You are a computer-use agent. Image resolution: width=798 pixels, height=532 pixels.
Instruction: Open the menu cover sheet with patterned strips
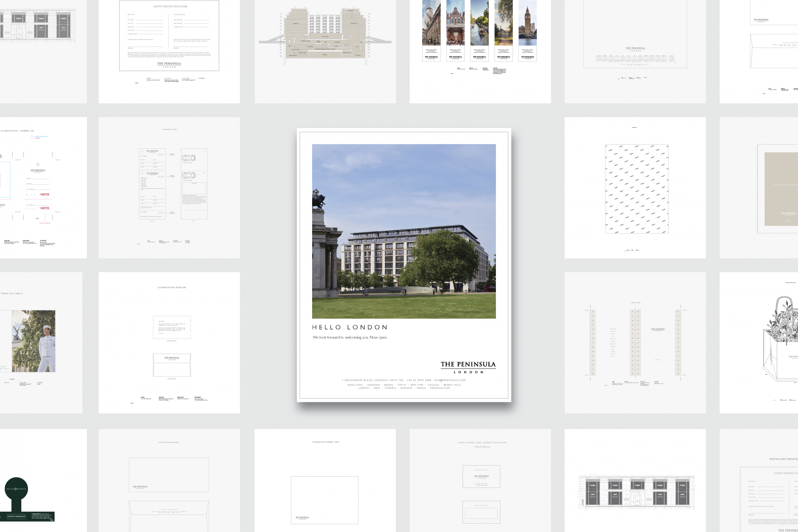click(x=635, y=342)
